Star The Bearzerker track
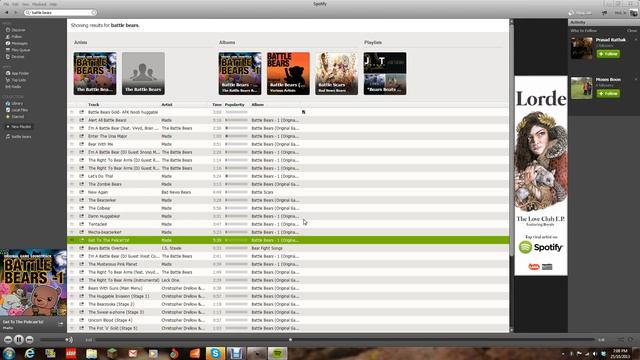640x360 pixels. pyautogui.click(x=72, y=200)
